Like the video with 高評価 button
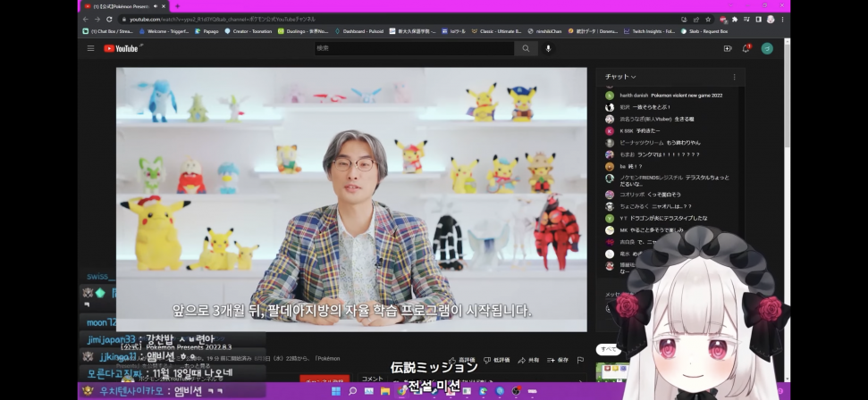This screenshot has width=868, height=400. pos(462,360)
